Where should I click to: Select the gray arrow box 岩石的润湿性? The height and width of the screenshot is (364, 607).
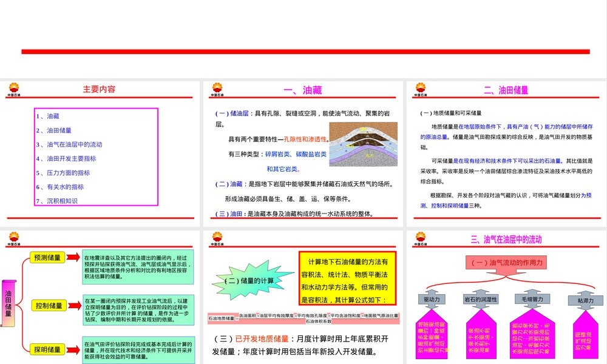point(480,299)
